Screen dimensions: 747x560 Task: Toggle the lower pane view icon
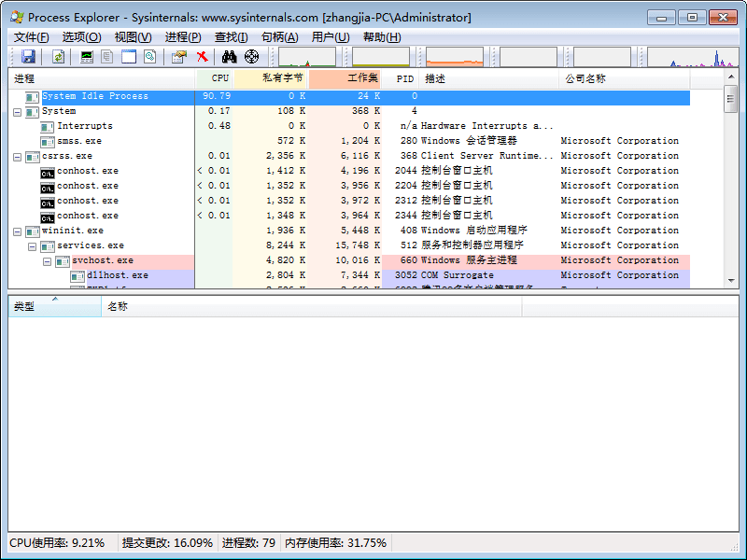coord(129,57)
